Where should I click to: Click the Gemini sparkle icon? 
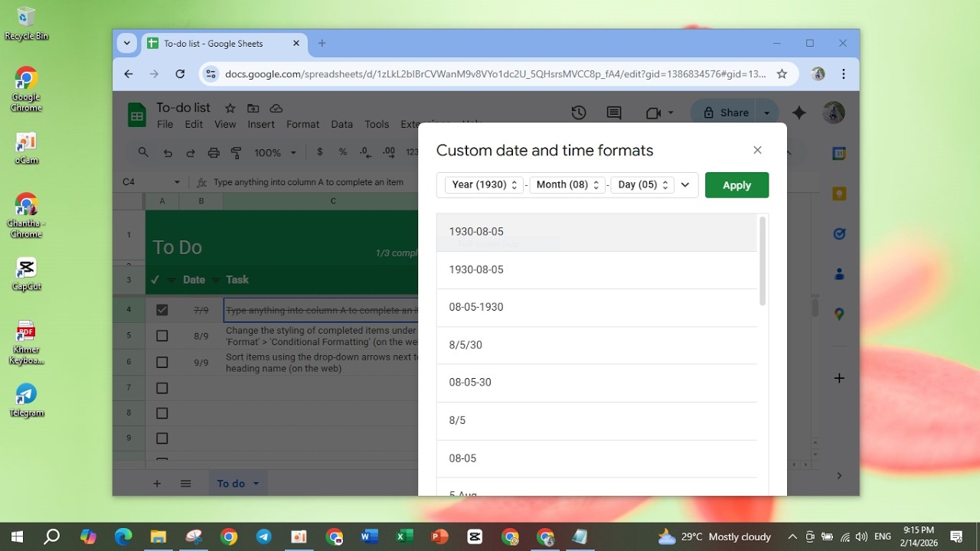799,112
